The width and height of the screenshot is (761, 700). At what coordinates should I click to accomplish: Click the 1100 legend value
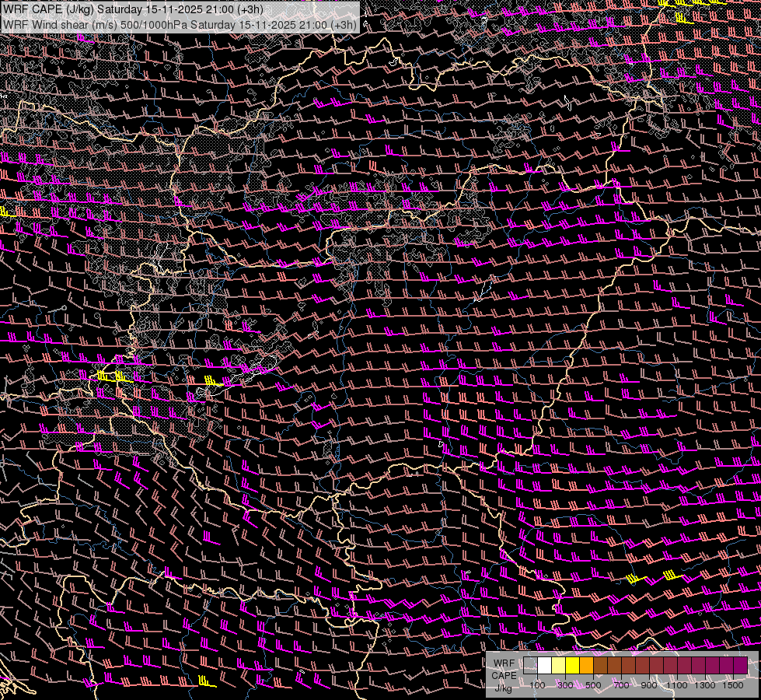pos(676,685)
